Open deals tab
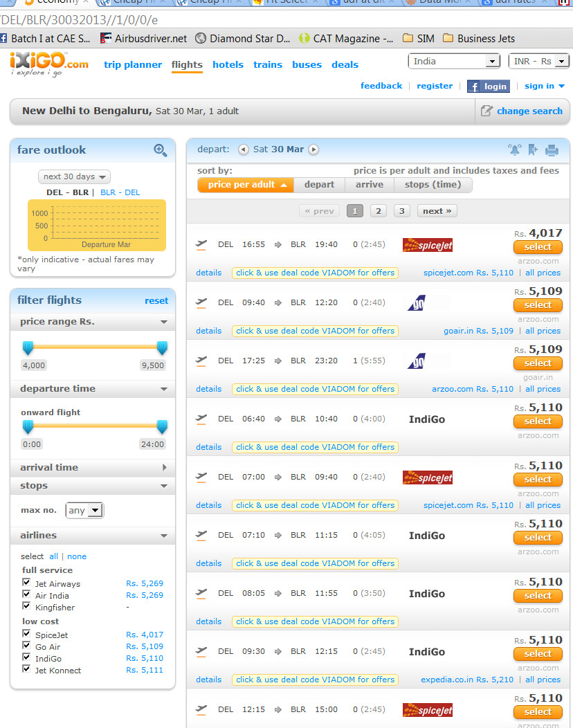Screen dimensions: 573x728 [x=345, y=64]
